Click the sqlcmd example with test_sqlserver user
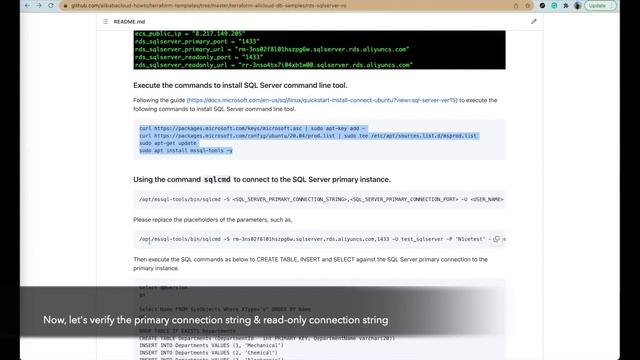The height and width of the screenshot is (360, 640). [319, 239]
